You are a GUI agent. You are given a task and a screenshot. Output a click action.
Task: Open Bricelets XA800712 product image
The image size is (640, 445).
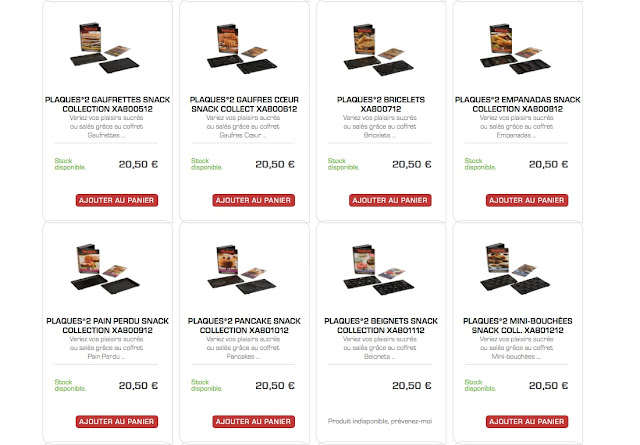[379, 49]
